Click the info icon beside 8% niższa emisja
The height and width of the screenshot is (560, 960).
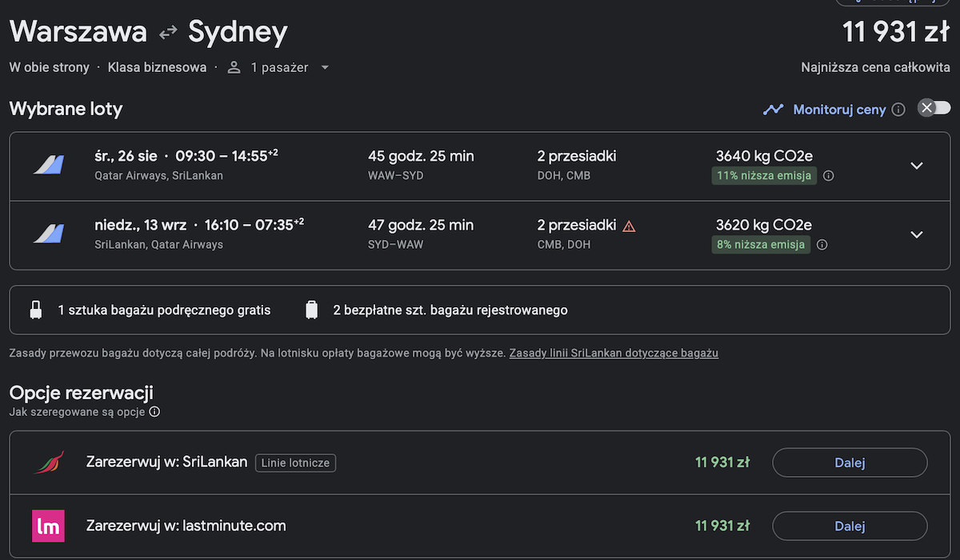point(822,245)
